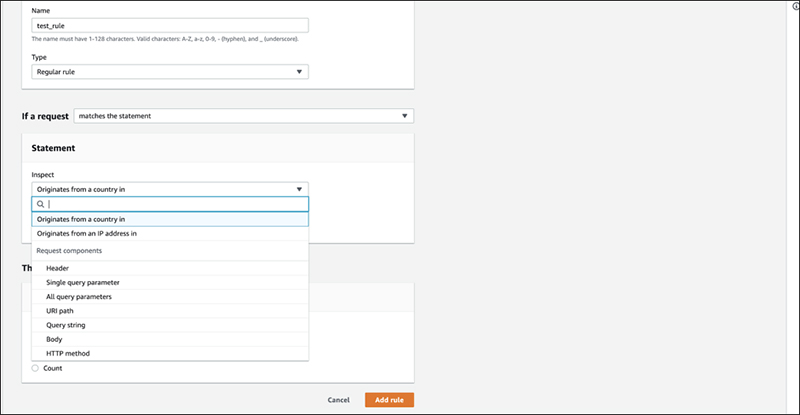The image size is (800, 415).
Task: Select the Count radio button
Action: [35, 368]
